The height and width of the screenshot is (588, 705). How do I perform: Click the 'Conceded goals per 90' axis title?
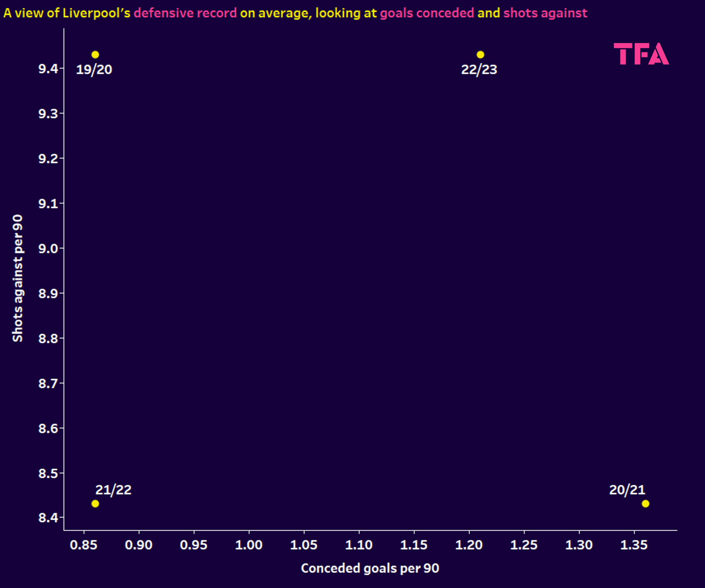pos(370,569)
